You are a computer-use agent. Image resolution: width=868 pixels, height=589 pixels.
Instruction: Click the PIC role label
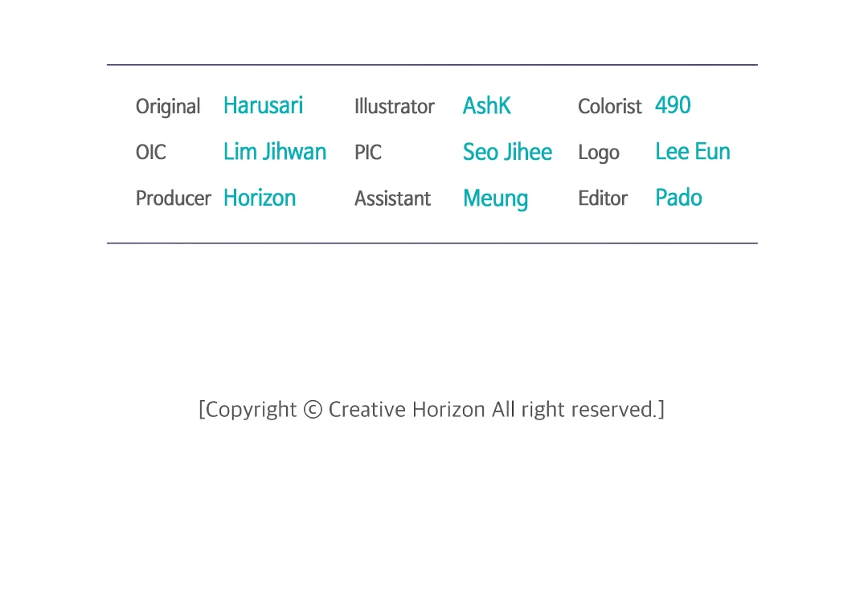[368, 153]
